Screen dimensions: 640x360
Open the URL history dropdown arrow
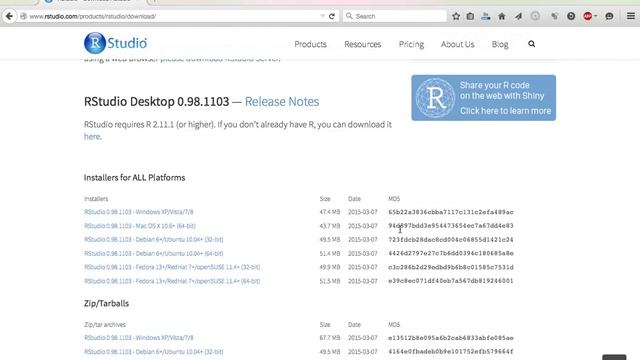coord(322,16)
